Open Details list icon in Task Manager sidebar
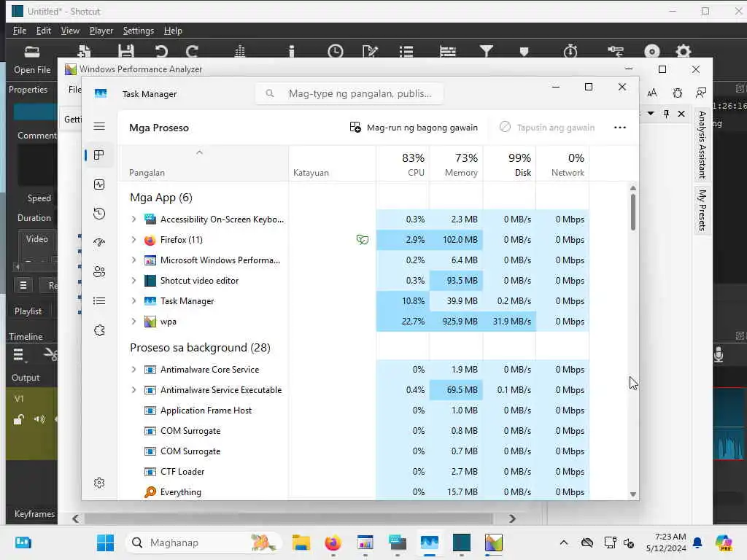 pyautogui.click(x=99, y=301)
